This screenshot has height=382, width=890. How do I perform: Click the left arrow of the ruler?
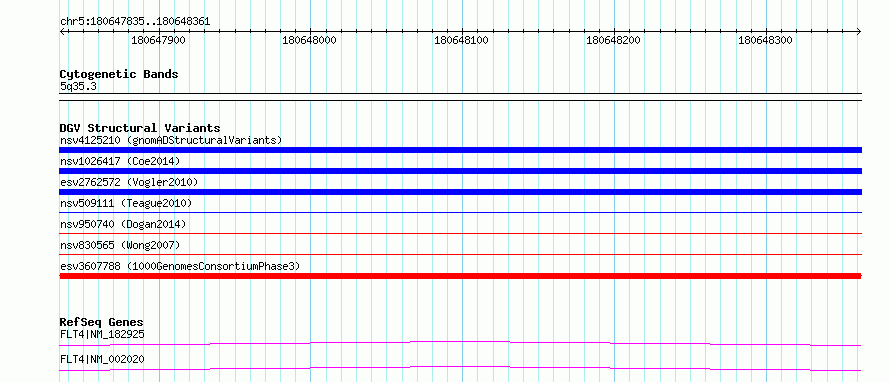62,31
